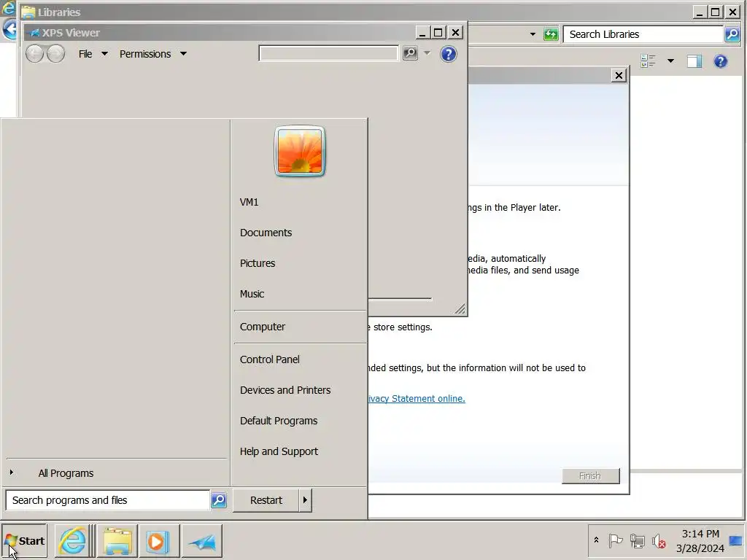Click the Internet Explorer back arrow behind Libraries

(9, 29)
